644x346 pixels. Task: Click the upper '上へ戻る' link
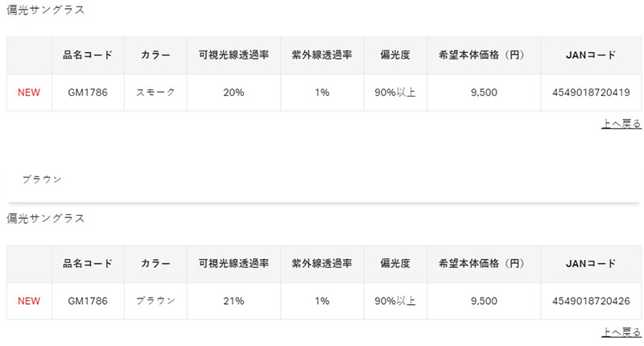click(621, 124)
